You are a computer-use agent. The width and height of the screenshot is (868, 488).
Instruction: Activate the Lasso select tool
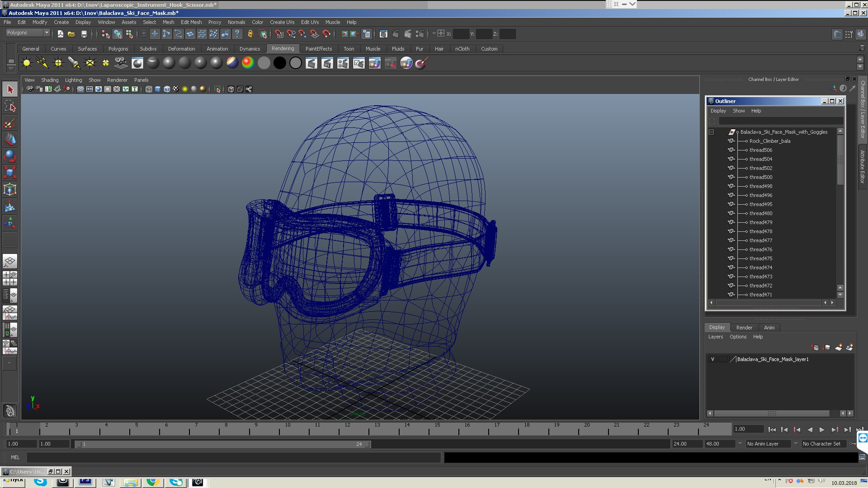(10, 106)
